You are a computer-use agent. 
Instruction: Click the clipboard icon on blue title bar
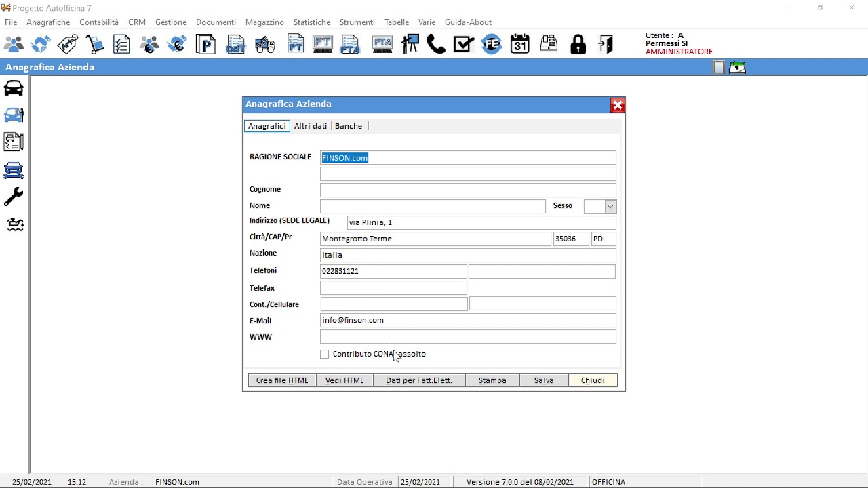(x=719, y=67)
